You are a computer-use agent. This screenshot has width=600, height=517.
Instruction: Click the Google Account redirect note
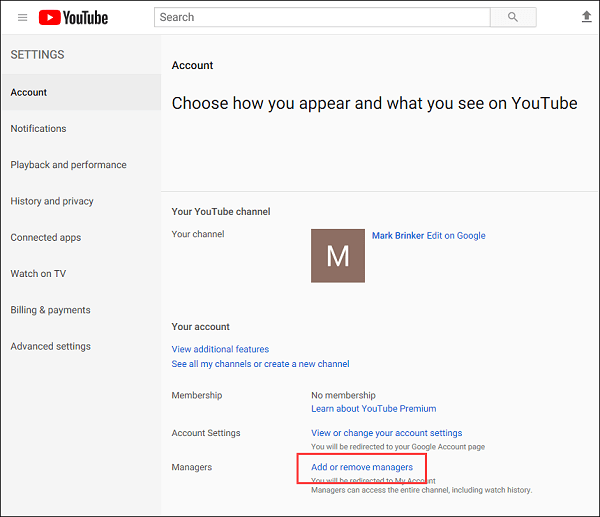point(398,447)
